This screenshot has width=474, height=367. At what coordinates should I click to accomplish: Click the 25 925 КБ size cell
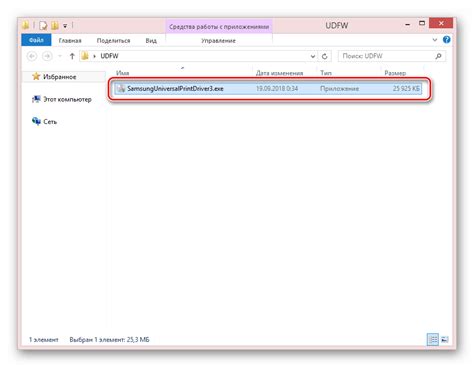click(x=406, y=89)
